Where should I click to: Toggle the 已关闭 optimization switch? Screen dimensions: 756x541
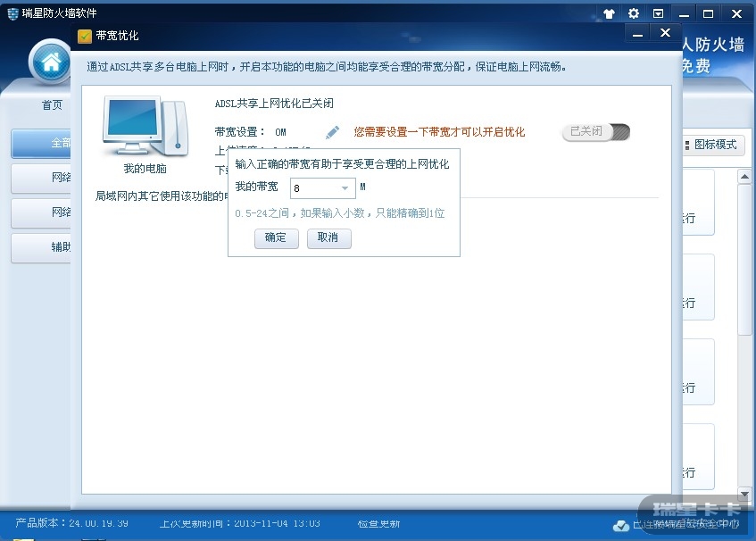pos(596,131)
